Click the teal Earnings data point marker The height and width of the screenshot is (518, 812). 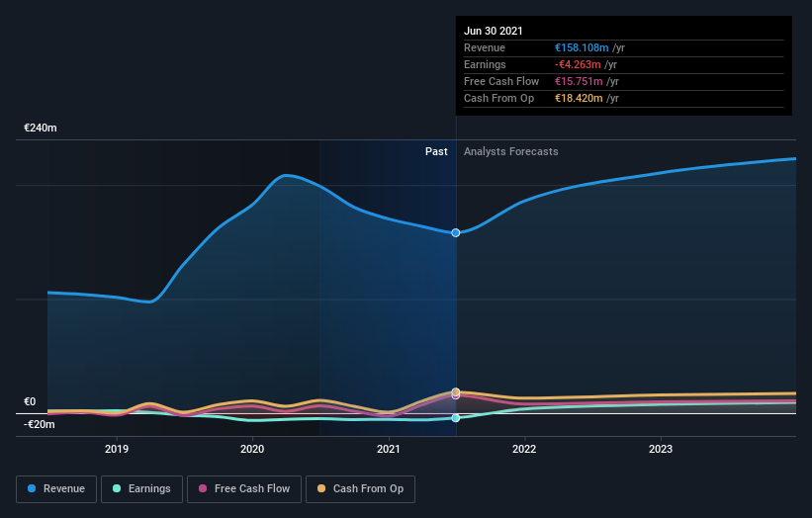coord(456,417)
